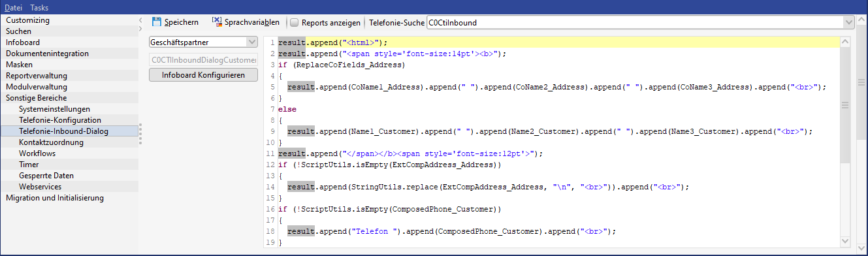Open Webservices sub-item
868x256 pixels.
click(x=40, y=187)
